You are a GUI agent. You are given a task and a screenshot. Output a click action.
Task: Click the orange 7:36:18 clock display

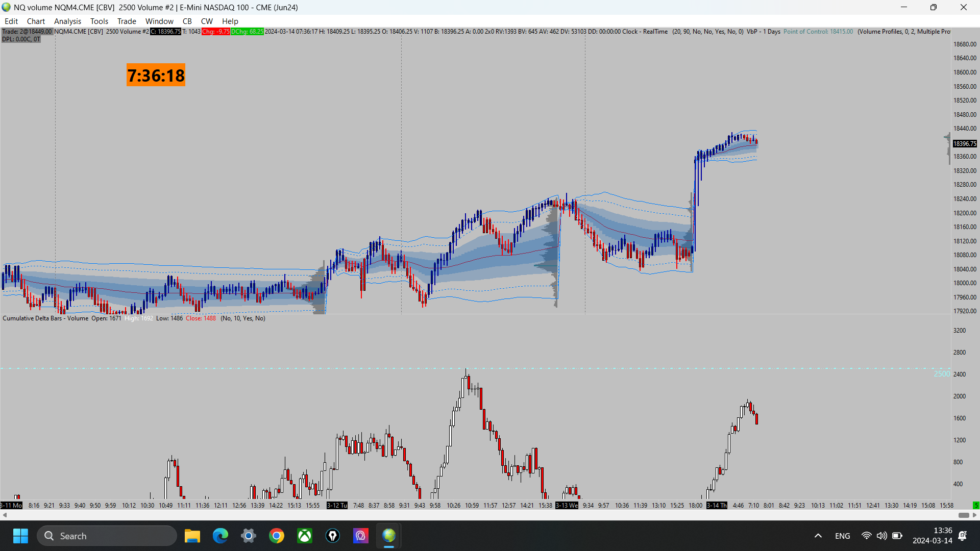point(156,75)
